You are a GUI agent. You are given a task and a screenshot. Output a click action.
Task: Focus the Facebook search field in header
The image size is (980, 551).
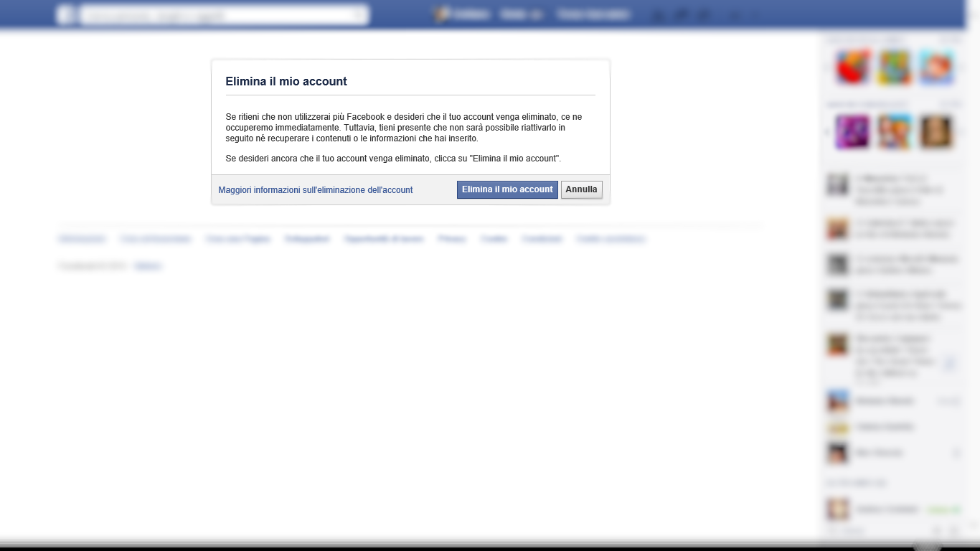[225, 14]
